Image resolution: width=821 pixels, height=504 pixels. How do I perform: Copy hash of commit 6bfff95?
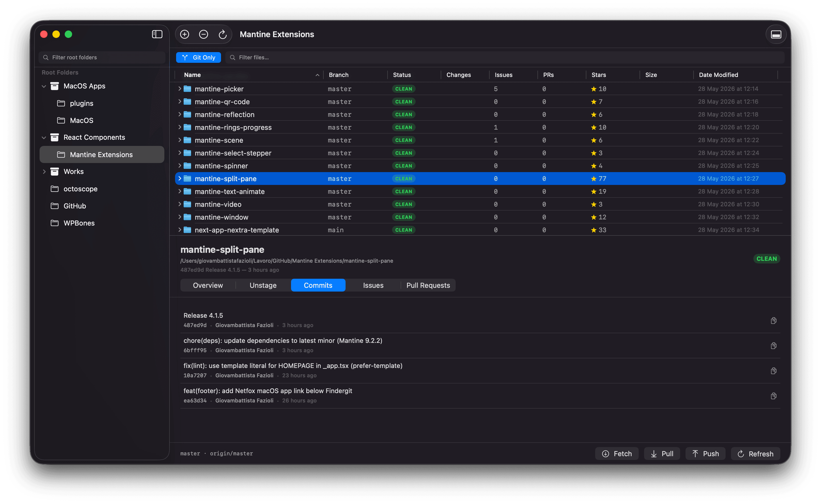pos(774,346)
